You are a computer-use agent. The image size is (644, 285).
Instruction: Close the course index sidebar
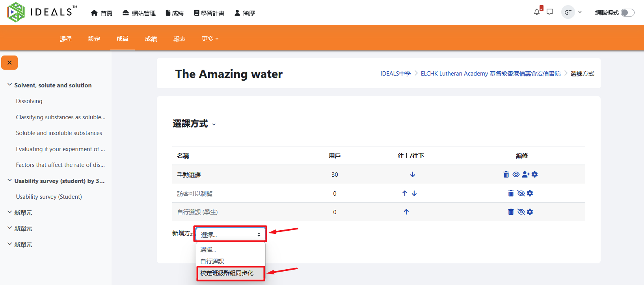click(9, 63)
